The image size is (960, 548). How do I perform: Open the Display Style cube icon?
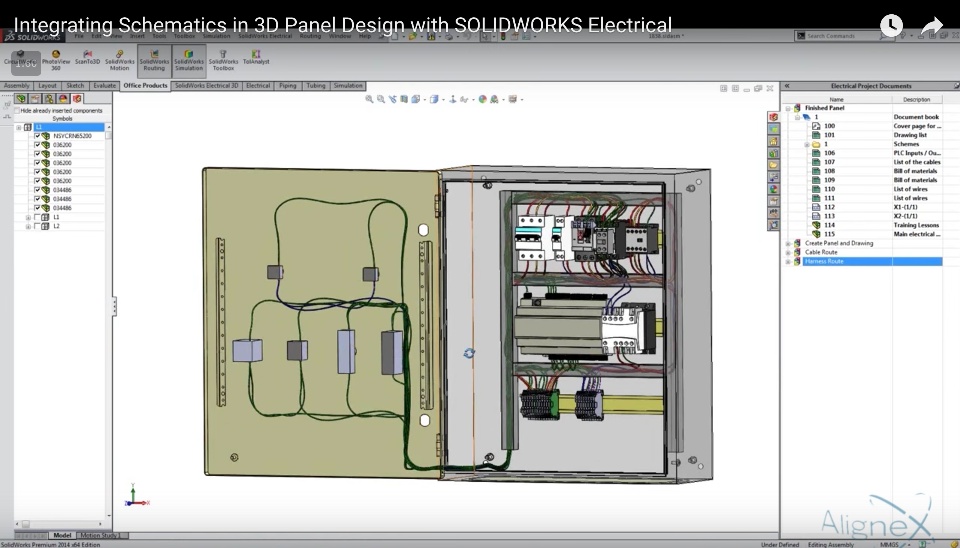[x=434, y=99]
